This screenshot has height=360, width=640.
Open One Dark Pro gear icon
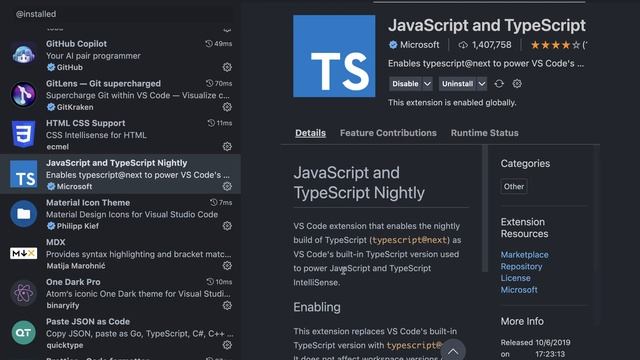click(227, 305)
